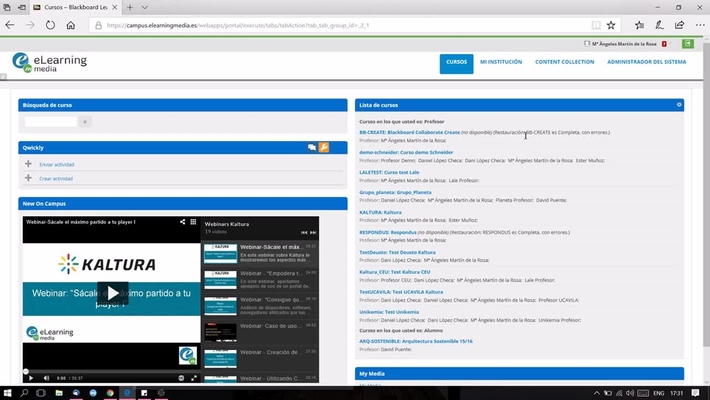Open TestUCAVILA: Test UCAVILA Kaltura course
Screen dimensions: 710x400
pos(401,292)
